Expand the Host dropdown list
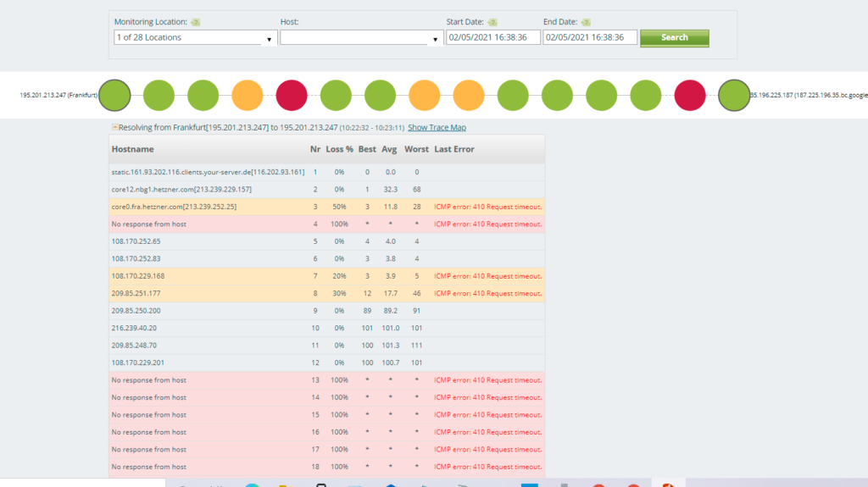Image resolution: width=868 pixels, height=487 pixels. coord(435,38)
